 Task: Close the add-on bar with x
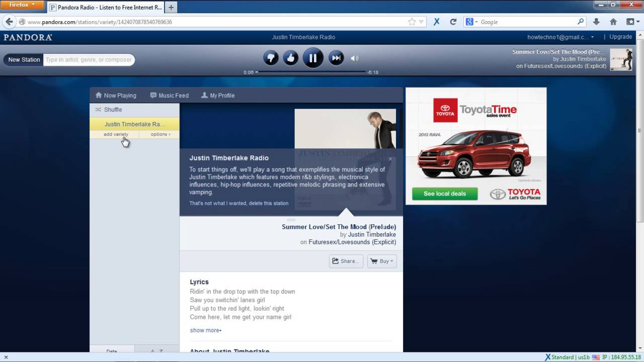click(6, 357)
